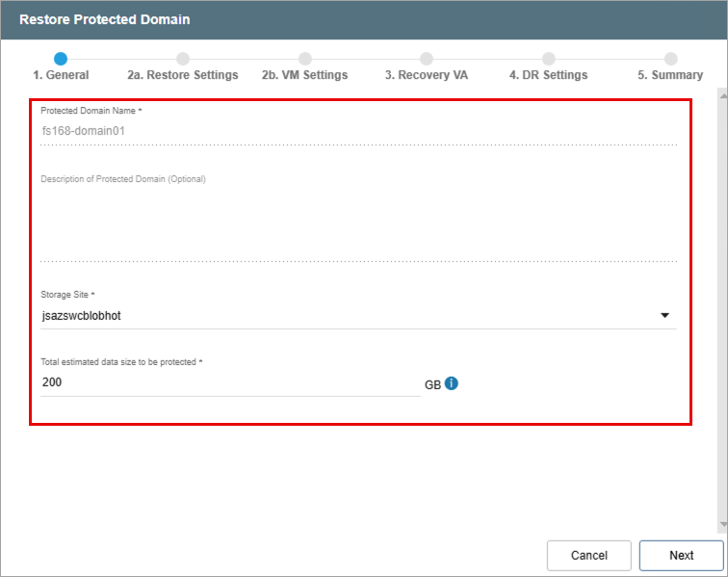The image size is (728, 577).
Task: Expand the Storage Site dropdown arrow
Action: coord(664,315)
